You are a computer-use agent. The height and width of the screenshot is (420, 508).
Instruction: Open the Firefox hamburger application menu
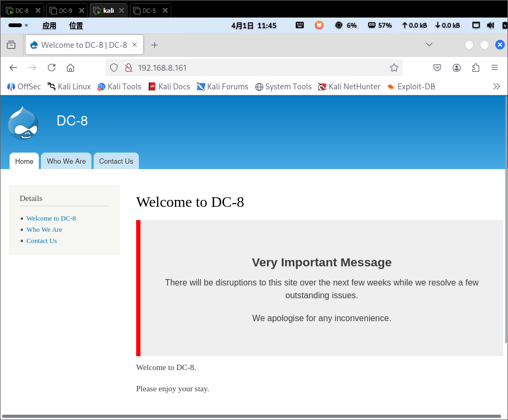coord(494,68)
